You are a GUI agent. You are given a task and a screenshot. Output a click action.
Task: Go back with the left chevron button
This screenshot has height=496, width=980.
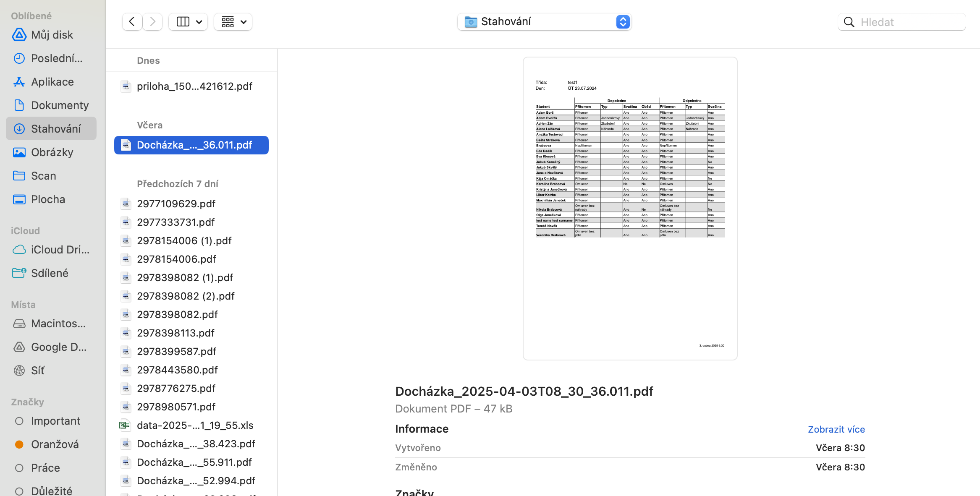point(132,22)
